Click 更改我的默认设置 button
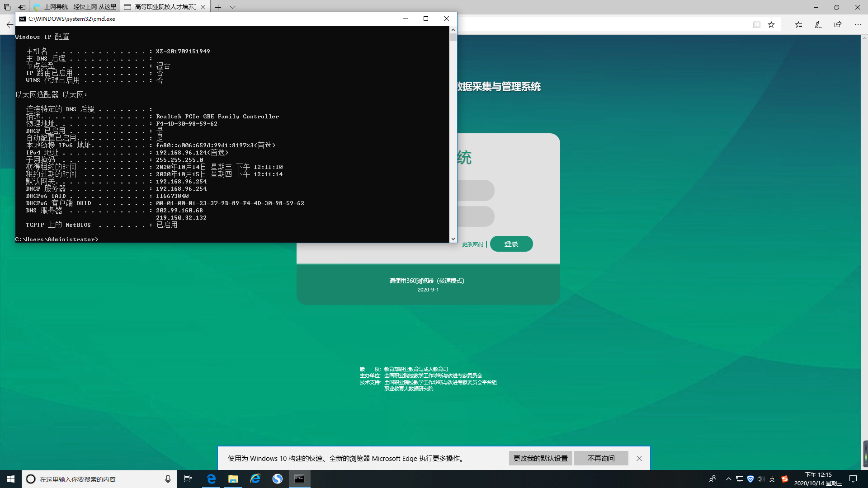 point(540,458)
